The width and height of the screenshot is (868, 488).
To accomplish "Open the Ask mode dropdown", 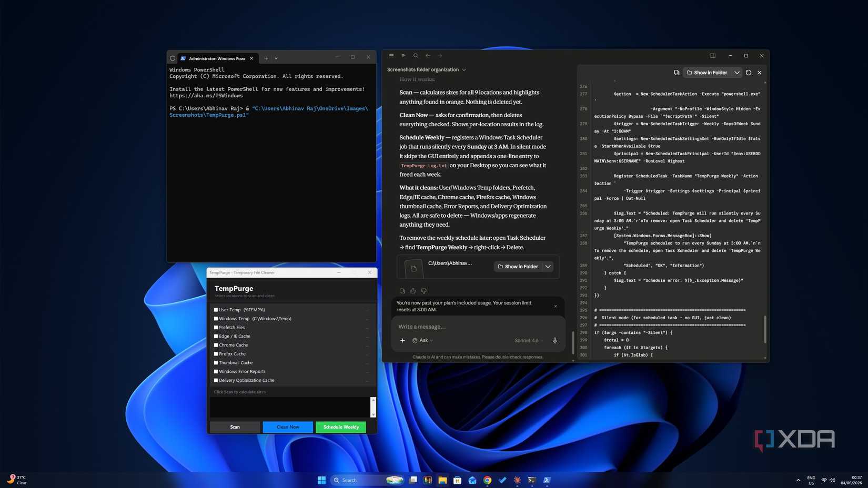I will tap(423, 340).
